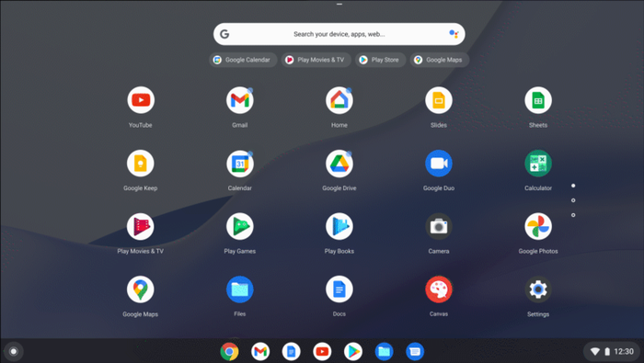Open Play Games
Image resolution: width=644 pixels, height=363 pixels.
[x=240, y=226]
